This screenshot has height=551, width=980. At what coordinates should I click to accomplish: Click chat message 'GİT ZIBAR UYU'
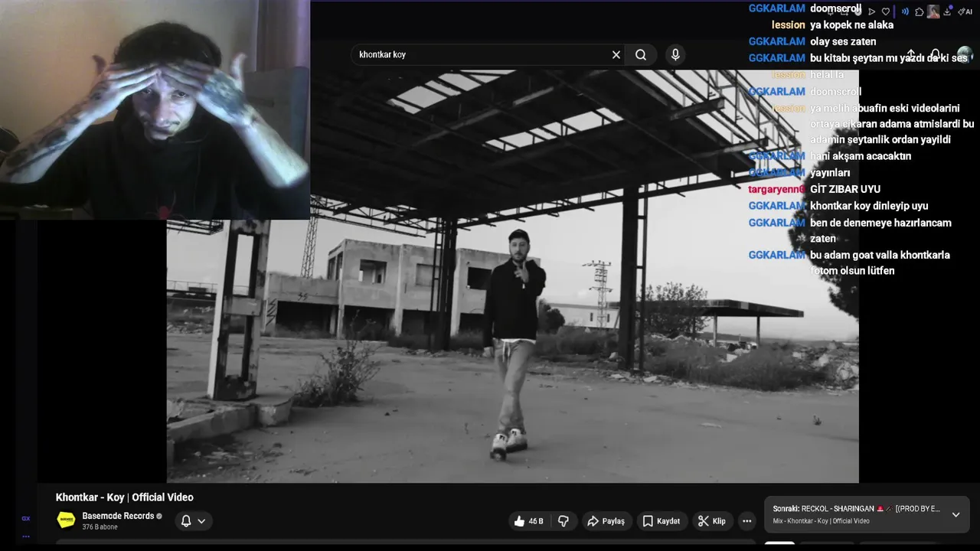[x=844, y=189]
